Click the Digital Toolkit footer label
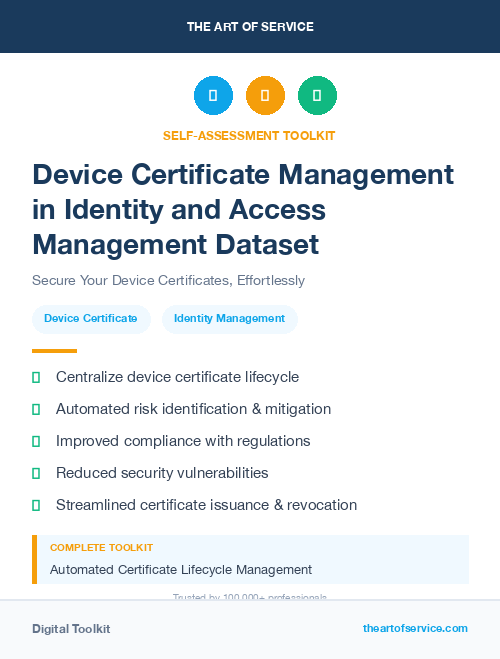Viewport: 500px width, 659px height. [x=71, y=629]
